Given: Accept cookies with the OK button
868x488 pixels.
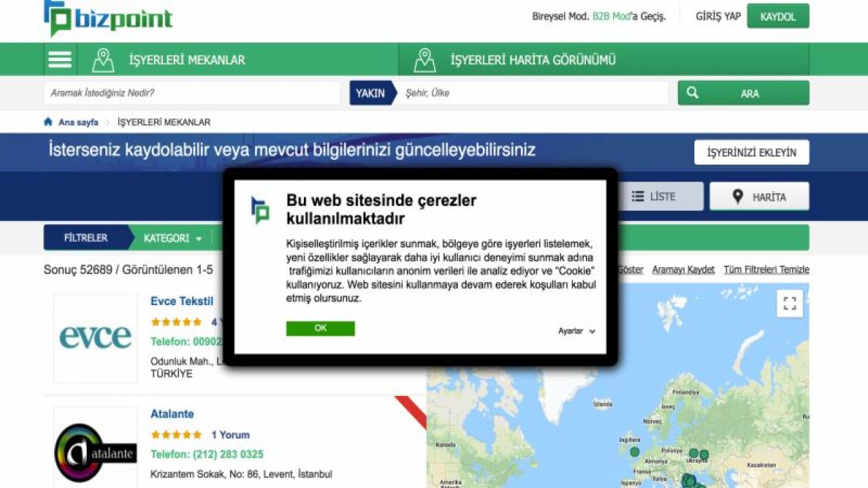Looking at the screenshot, I should pyautogui.click(x=321, y=328).
